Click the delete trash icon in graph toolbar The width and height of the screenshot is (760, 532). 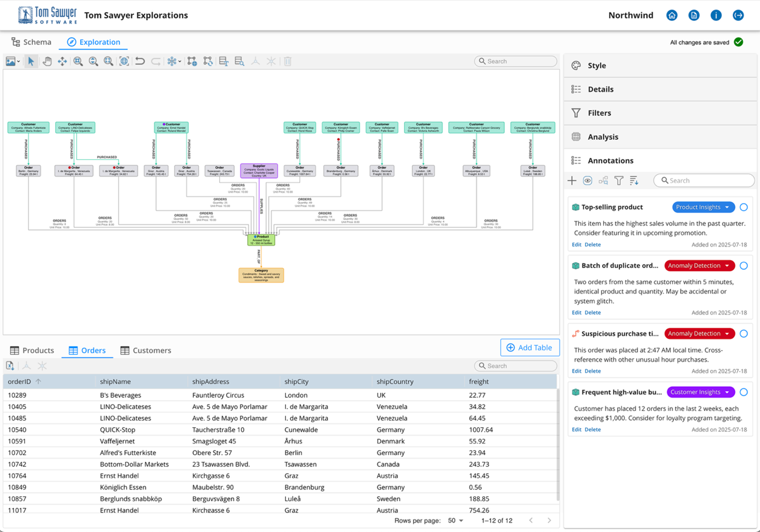coord(287,61)
